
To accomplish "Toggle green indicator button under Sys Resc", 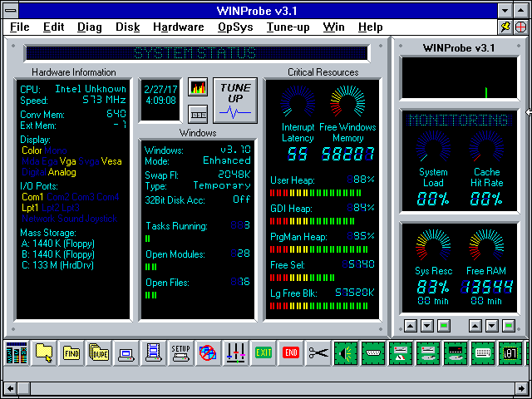I will pyautogui.click(x=444, y=326).
